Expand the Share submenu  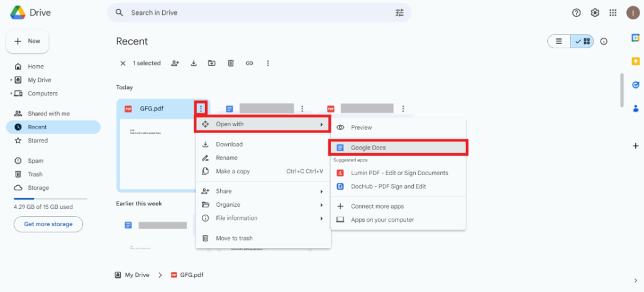(263, 191)
